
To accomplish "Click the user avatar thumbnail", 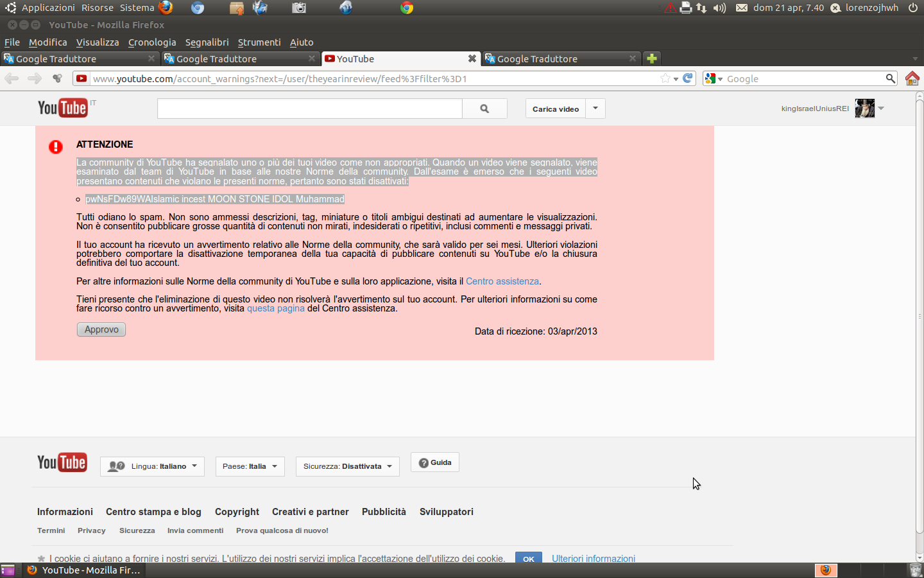I will (x=864, y=109).
